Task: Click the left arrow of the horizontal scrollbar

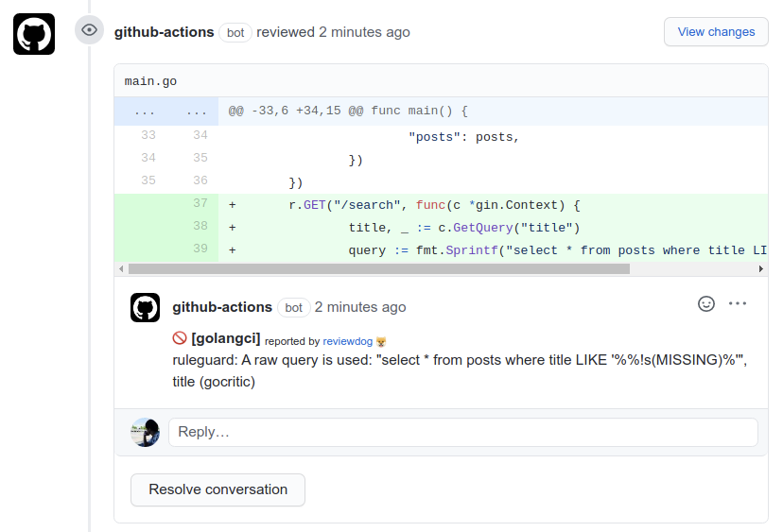Action: click(x=121, y=269)
